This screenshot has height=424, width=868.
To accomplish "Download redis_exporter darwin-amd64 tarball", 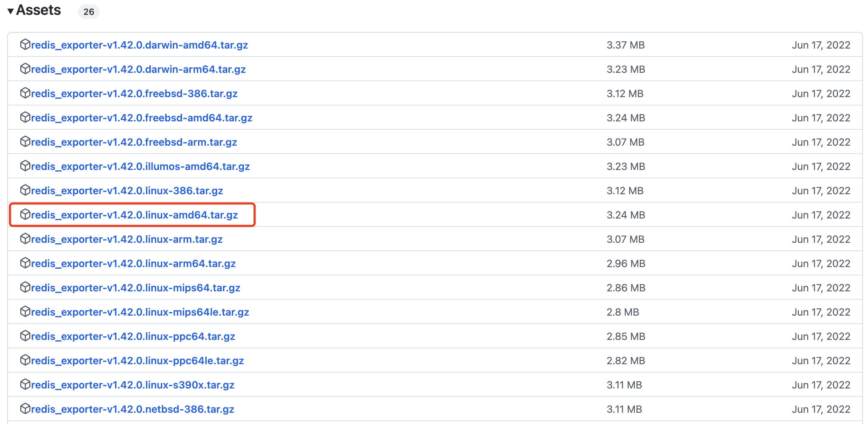I will [139, 45].
